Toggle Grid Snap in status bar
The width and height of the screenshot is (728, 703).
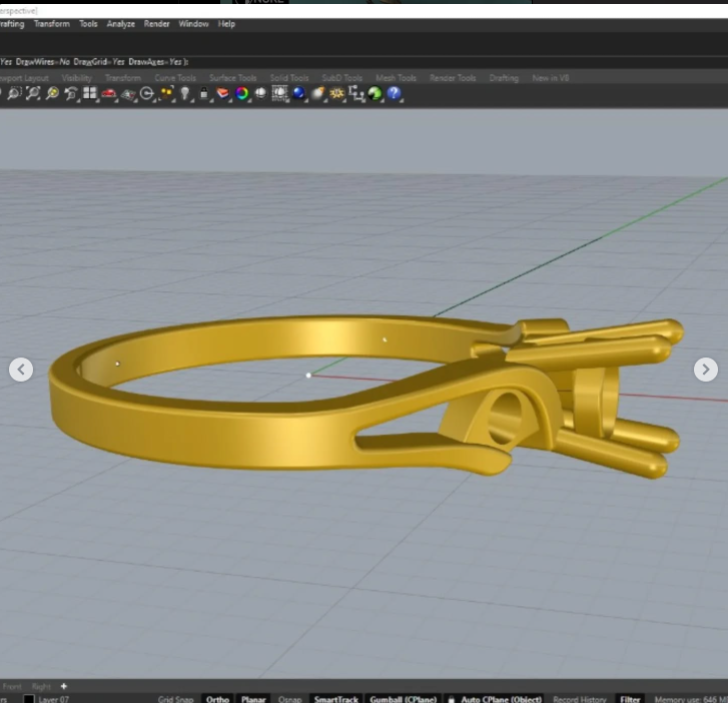175,699
